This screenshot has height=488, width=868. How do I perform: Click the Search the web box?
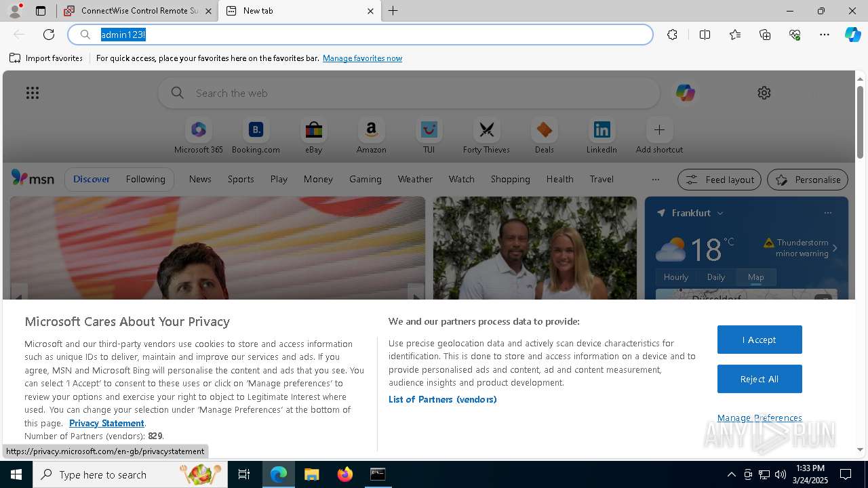(409, 93)
